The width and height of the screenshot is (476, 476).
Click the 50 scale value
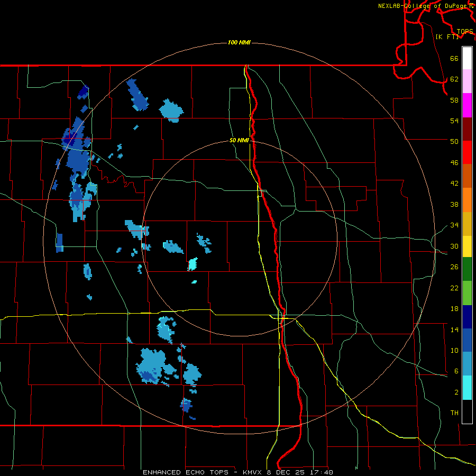[x=454, y=141]
